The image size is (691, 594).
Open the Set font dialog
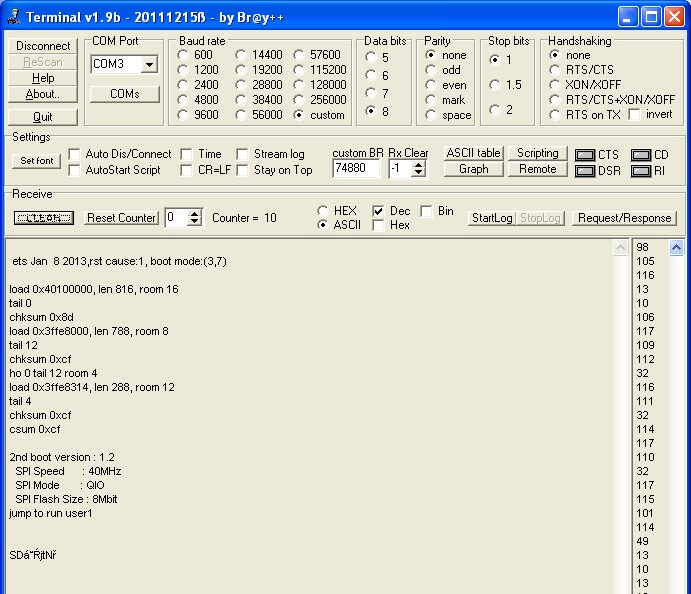(37, 161)
